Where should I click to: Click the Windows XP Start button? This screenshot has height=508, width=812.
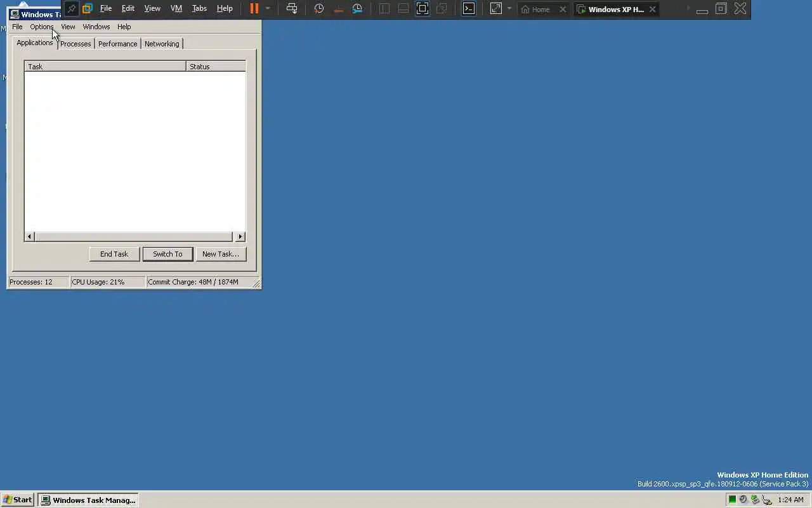18,500
